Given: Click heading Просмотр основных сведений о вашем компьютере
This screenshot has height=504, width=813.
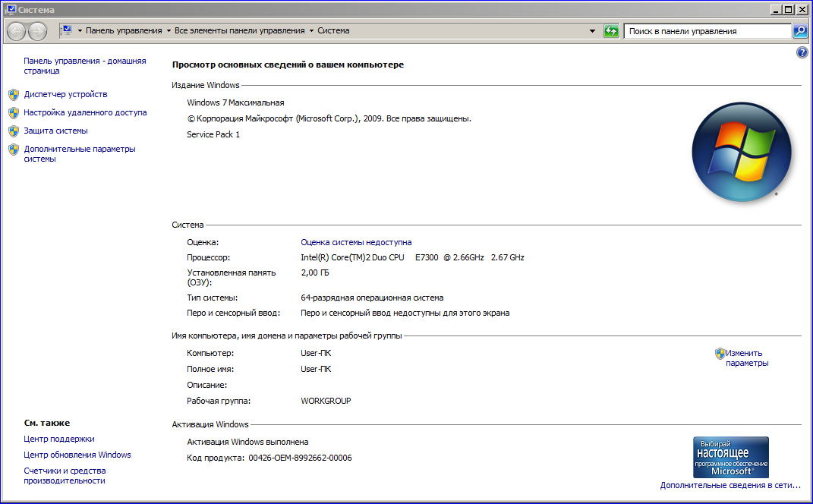Looking at the screenshot, I should click(x=288, y=65).
